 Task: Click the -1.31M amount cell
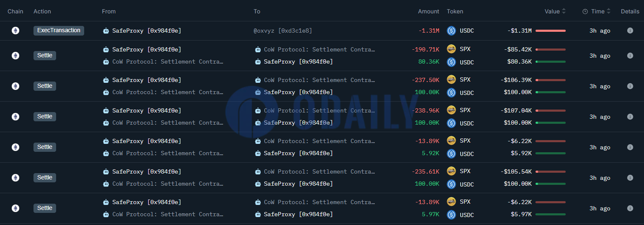point(429,31)
